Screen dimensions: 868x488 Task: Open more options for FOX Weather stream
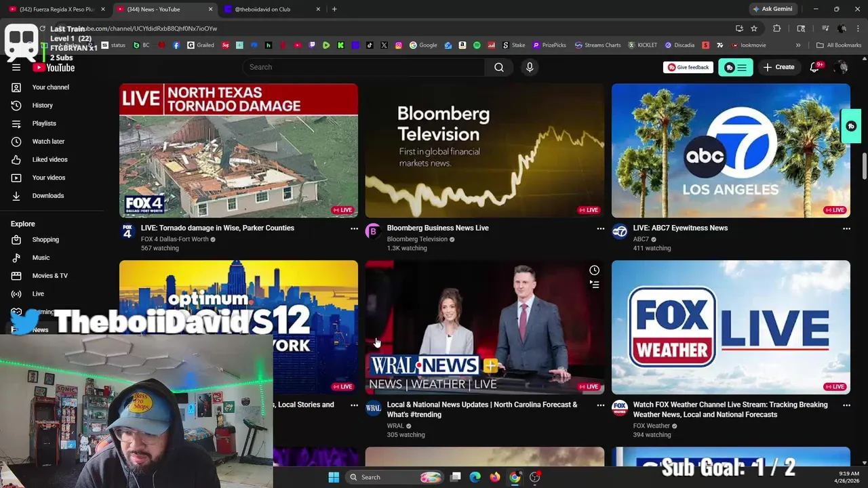(846, 405)
